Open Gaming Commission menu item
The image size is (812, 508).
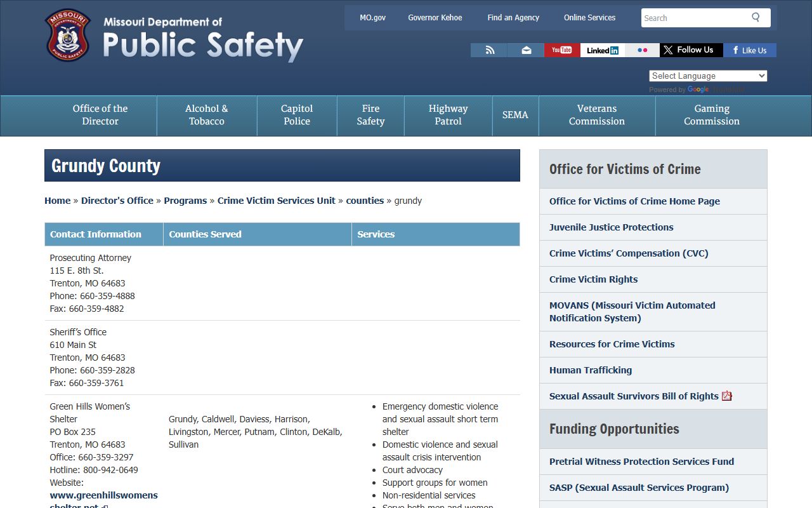tap(712, 115)
